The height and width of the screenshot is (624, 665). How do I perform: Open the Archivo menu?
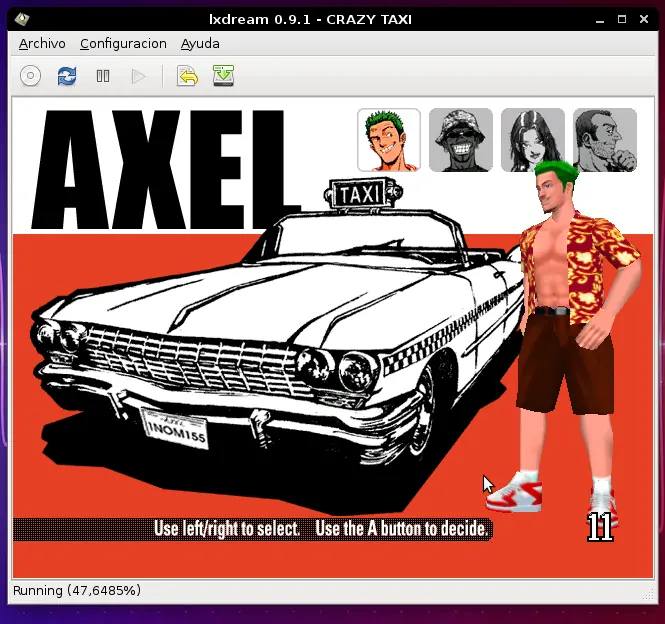(x=42, y=44)
